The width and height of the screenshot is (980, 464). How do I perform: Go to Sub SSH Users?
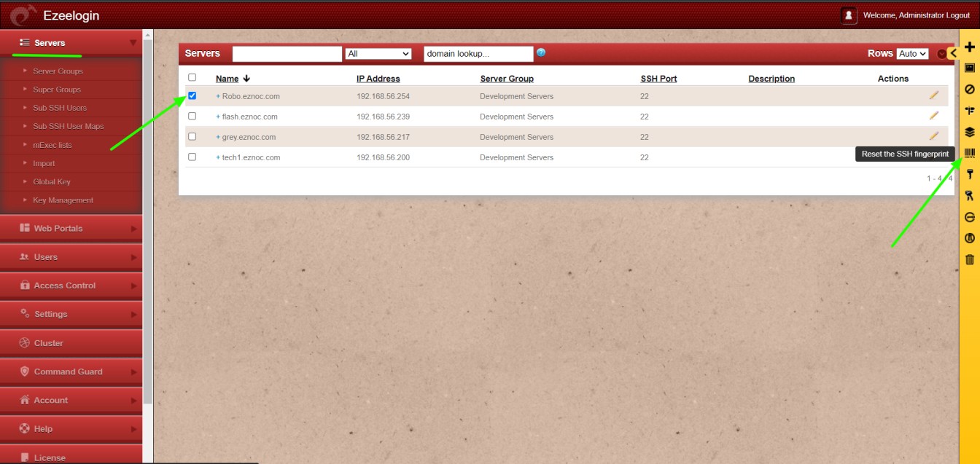coord(60,108)
